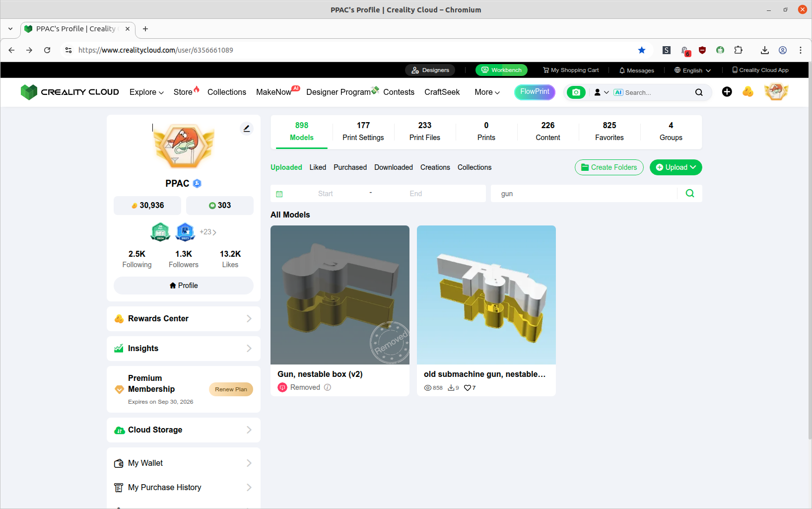
Task: Open the Gun, nestable box (v2) thumbnail
Action: point(340,295)
